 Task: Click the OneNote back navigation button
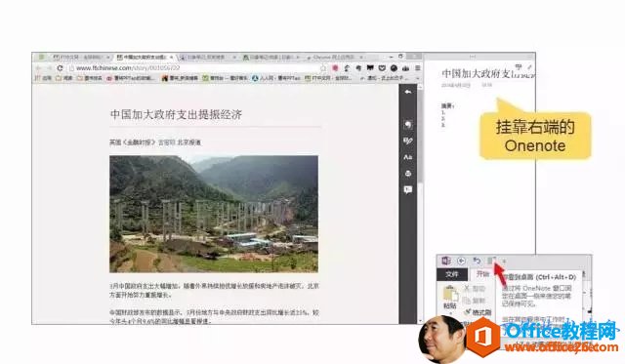point(461,261)
